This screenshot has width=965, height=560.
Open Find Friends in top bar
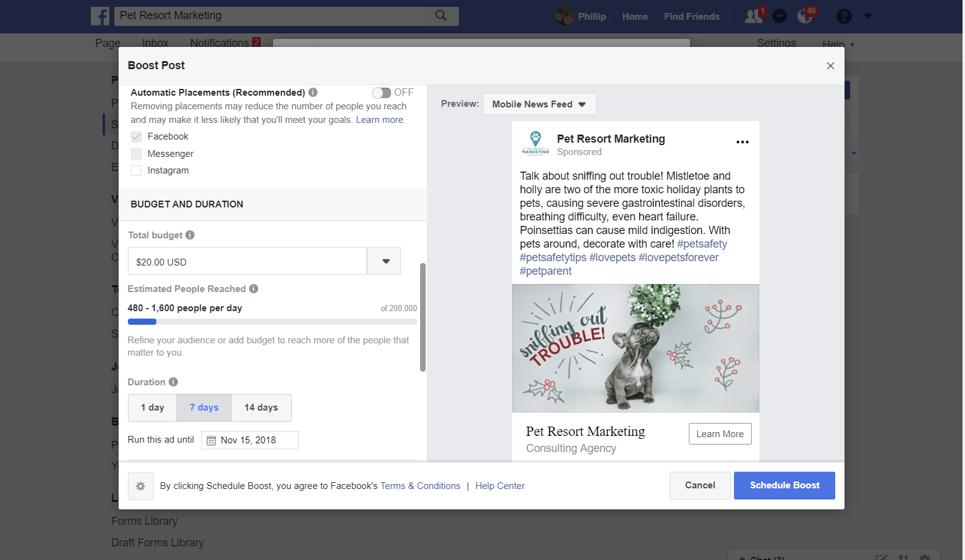[692, 17]
